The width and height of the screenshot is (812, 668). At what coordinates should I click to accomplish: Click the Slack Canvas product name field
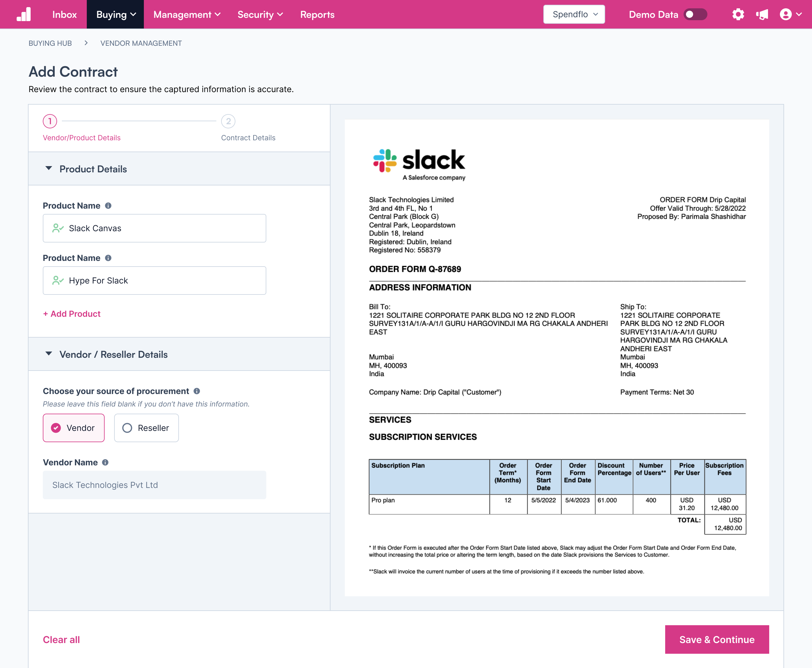pyautogui.click(x=154, y=228)
